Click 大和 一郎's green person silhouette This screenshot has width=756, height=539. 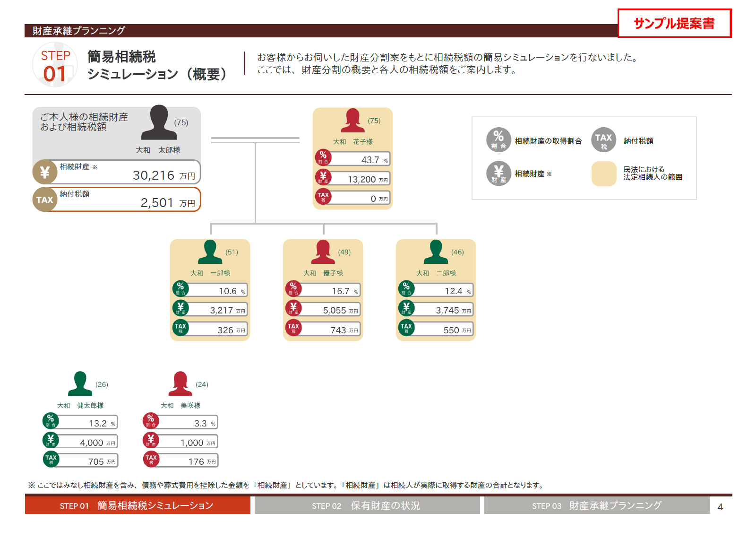pyautogui.click(x=210, y=252)
